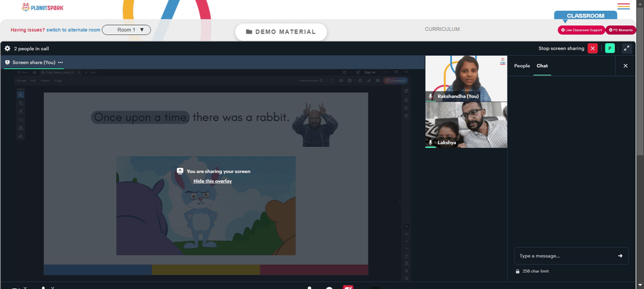Viewport: 644px width, 289px height.
Task: Enter fullscreen with expand arrows icon
Action: tap(627, 48)
